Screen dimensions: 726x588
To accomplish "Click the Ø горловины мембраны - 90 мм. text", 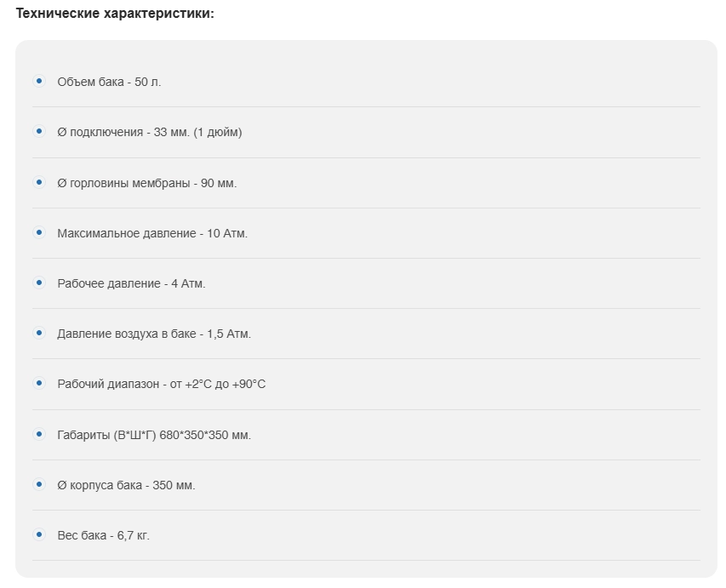I will [x=147, y=183].
